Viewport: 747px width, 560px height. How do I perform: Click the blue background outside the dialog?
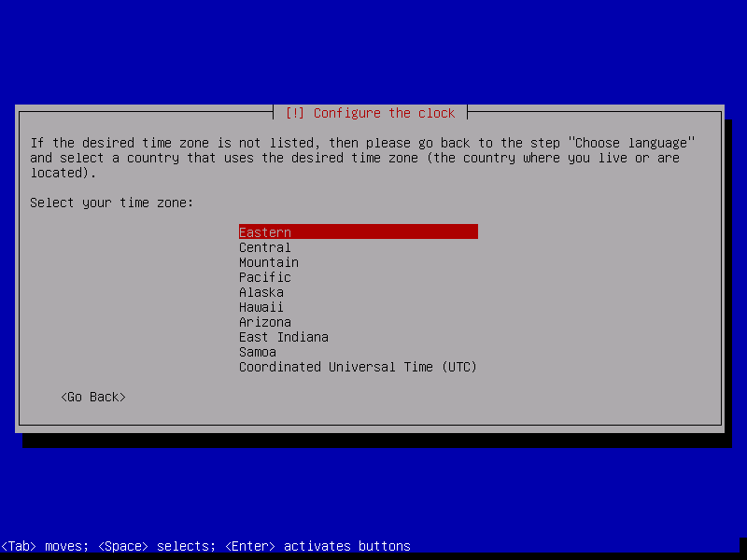(x=373, y=47)
